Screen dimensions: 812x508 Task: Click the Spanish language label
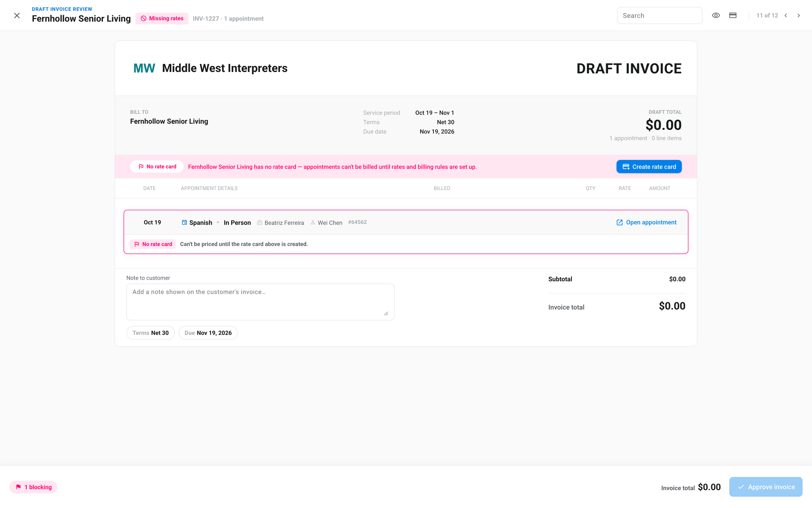[201, 222]
